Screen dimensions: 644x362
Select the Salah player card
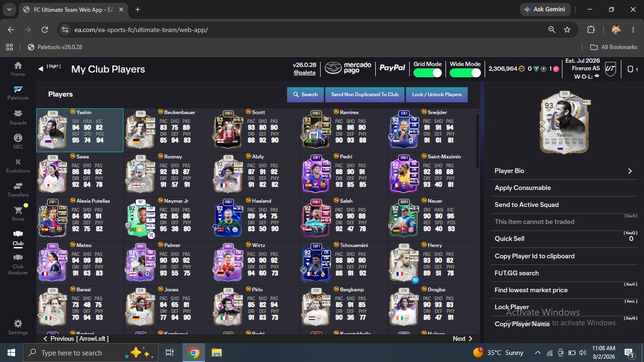[343, 219]
